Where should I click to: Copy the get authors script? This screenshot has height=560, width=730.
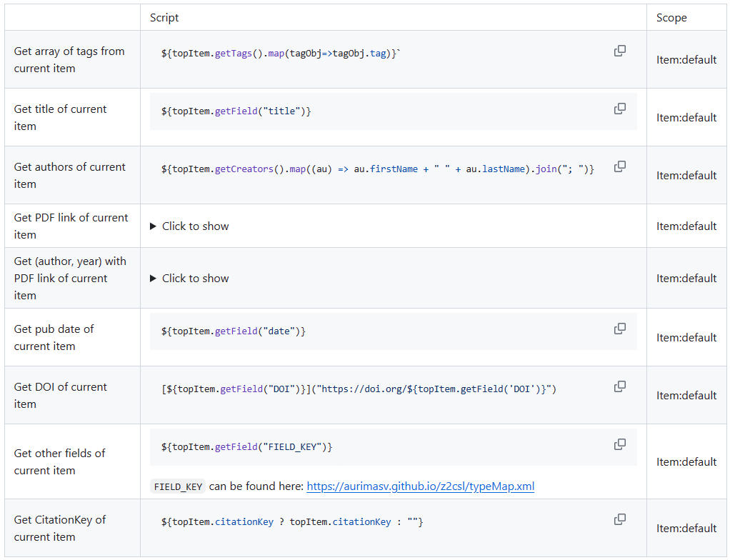[x=619, y=166]
